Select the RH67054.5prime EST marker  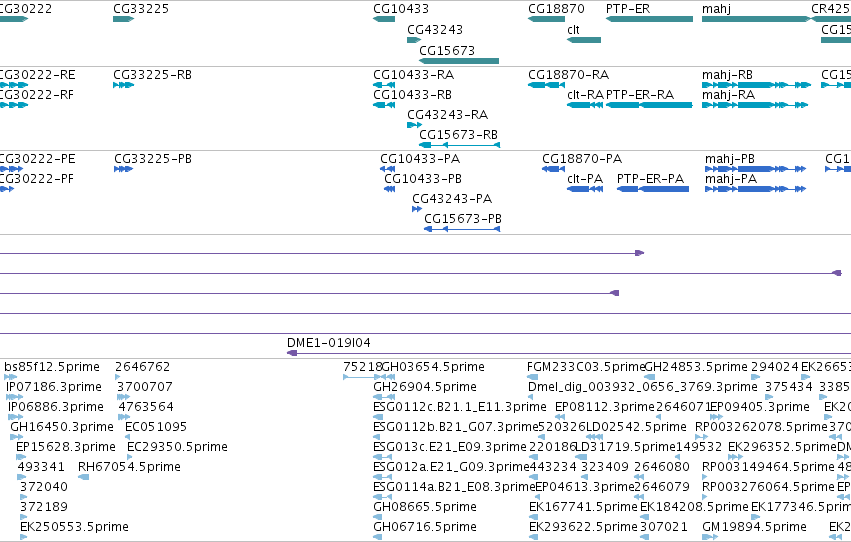[x=84, y=477]
